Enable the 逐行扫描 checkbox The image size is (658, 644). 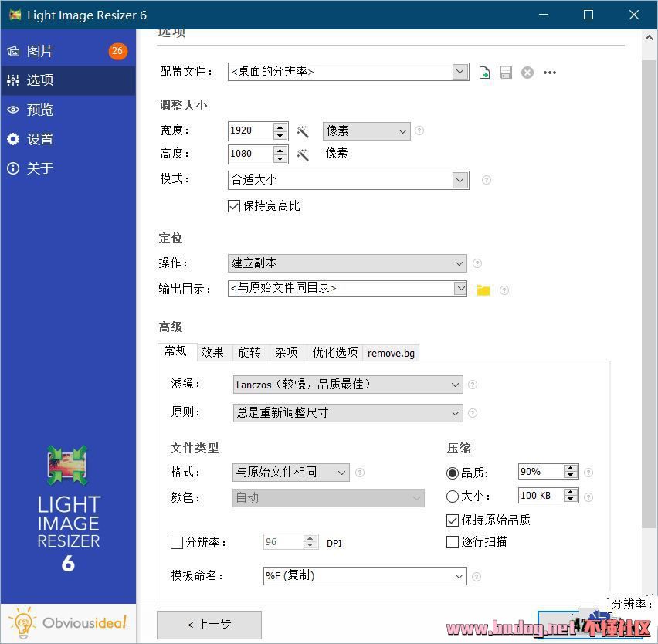[453, 542]
